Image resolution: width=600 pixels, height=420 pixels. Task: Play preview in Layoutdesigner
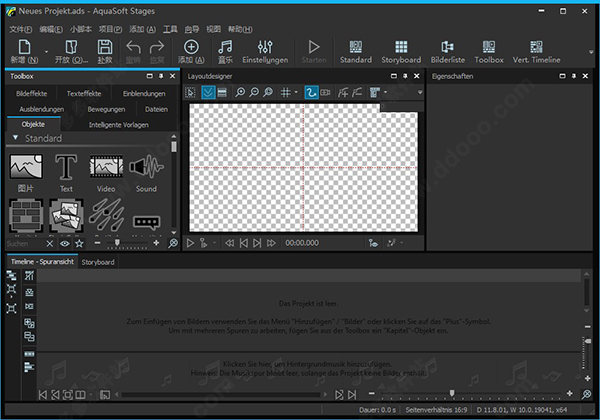pyautogui.click(x=190, y=243)
